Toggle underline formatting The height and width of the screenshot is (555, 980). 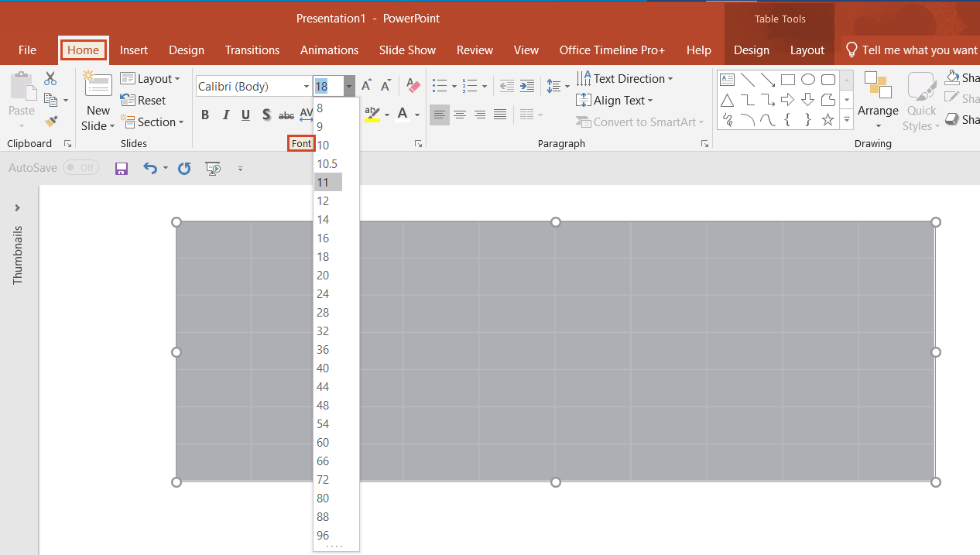245,114
